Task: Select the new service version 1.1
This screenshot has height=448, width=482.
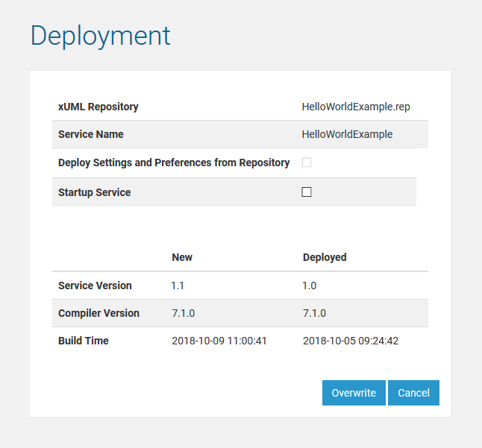Action: coord(178,285)
